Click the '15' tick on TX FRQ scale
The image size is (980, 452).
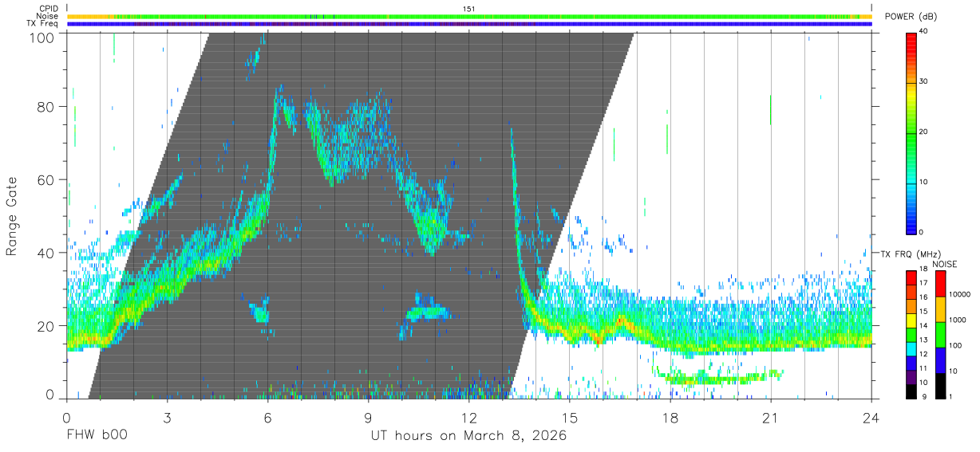click(x=923, y=312)
